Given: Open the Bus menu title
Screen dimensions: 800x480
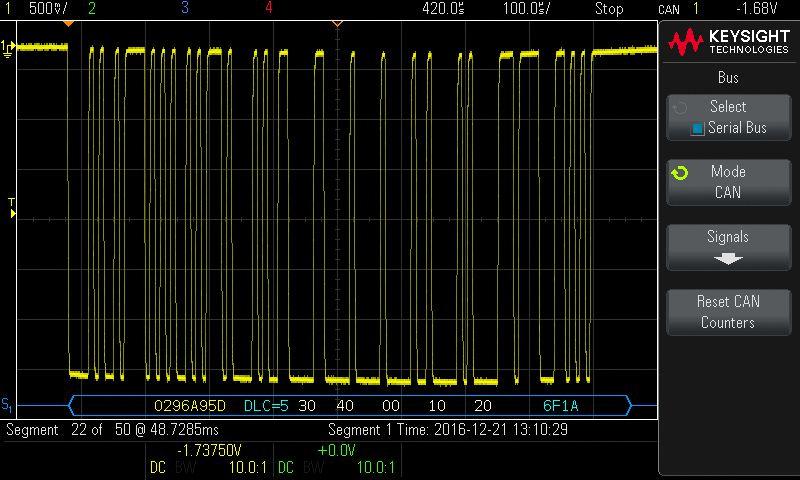Looking at the screenshot, I should click(x=728, y=77).
